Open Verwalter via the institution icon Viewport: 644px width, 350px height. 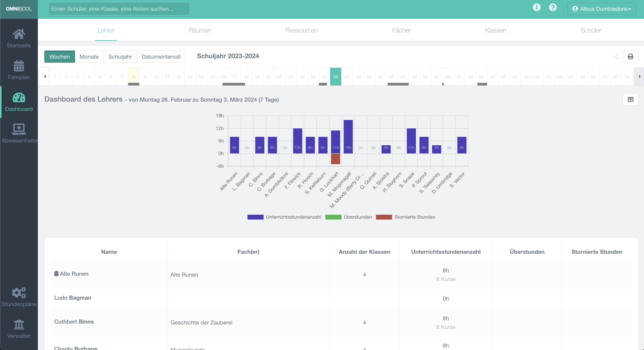coord(19,325)
